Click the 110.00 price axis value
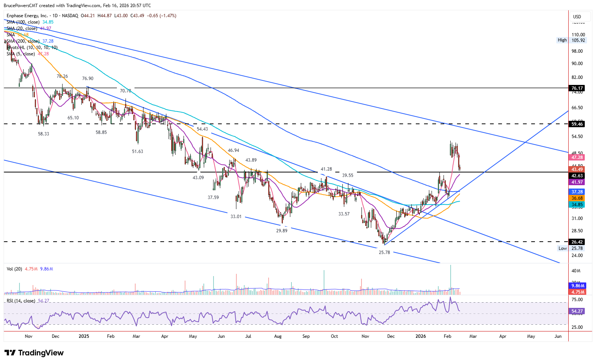This screenshot has height=364, width=596. click(578, 35)
